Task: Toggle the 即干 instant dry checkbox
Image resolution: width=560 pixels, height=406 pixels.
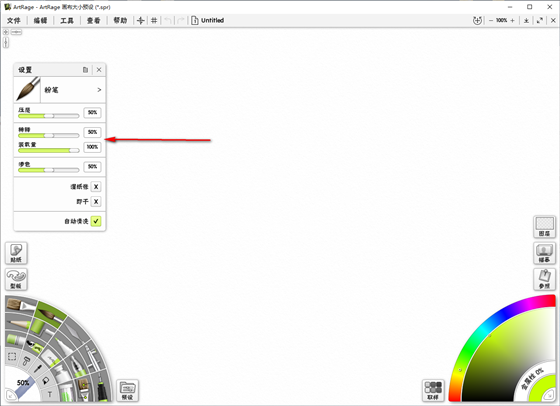Action: coord(96,202)
